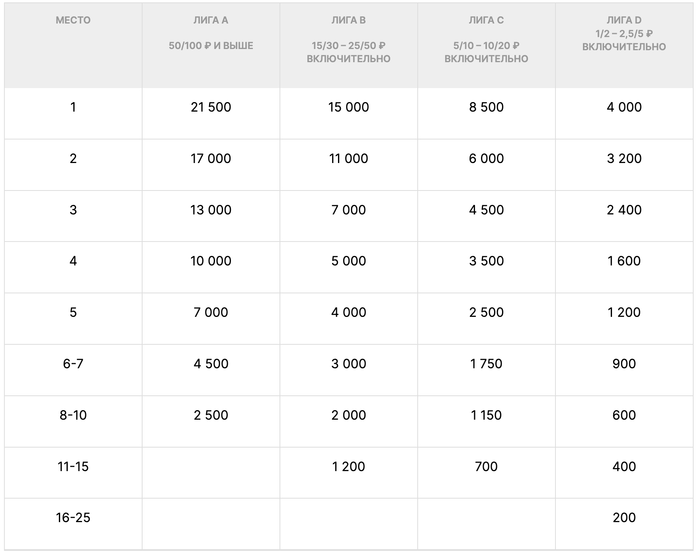The width and height of the screenshot is (700, 554).
Task: Click the 13 000 third place prize
Action: pyautogui.click(x=210, y=210)
